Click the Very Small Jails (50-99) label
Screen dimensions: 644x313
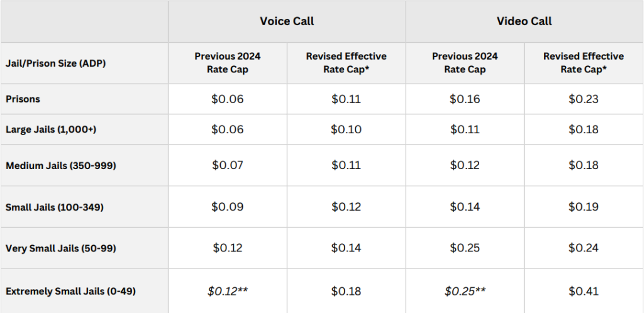click(60, 248)
